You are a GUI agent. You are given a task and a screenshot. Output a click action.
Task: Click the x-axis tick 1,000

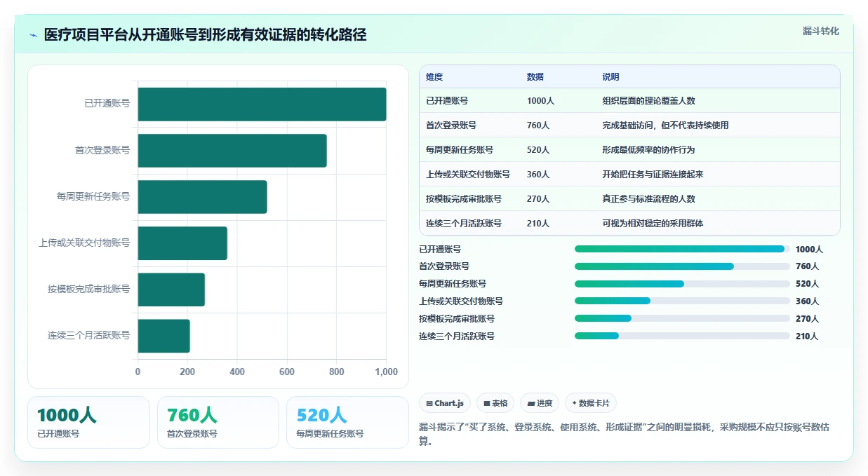(387, 372)
